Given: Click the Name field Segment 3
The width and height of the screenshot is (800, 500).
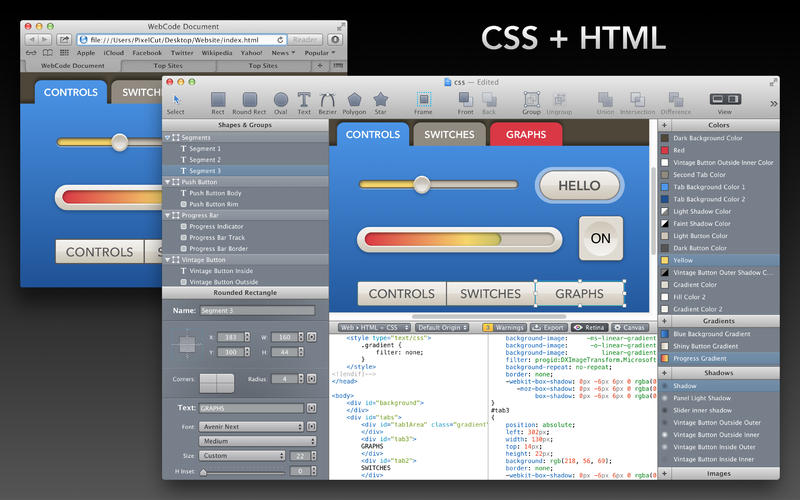Looking at the screenshot, I should (x=257, y=310).
